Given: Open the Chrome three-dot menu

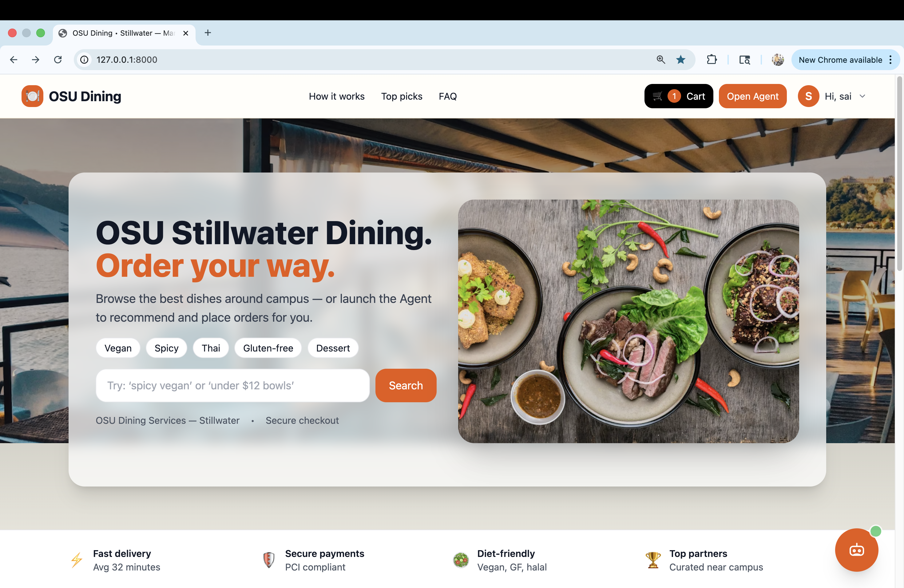Looking at the screenshot, I should (x=891, y=60).
